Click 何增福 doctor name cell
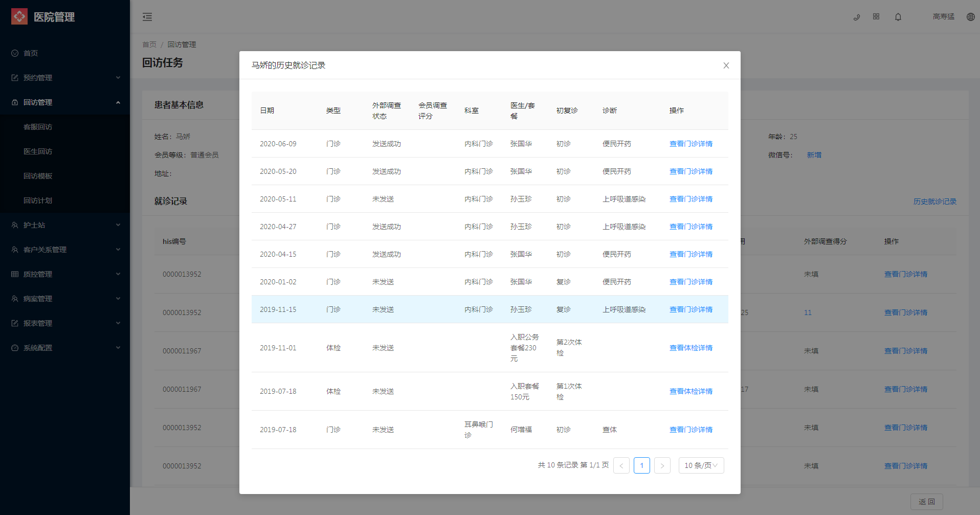 (x=521, y=430)
